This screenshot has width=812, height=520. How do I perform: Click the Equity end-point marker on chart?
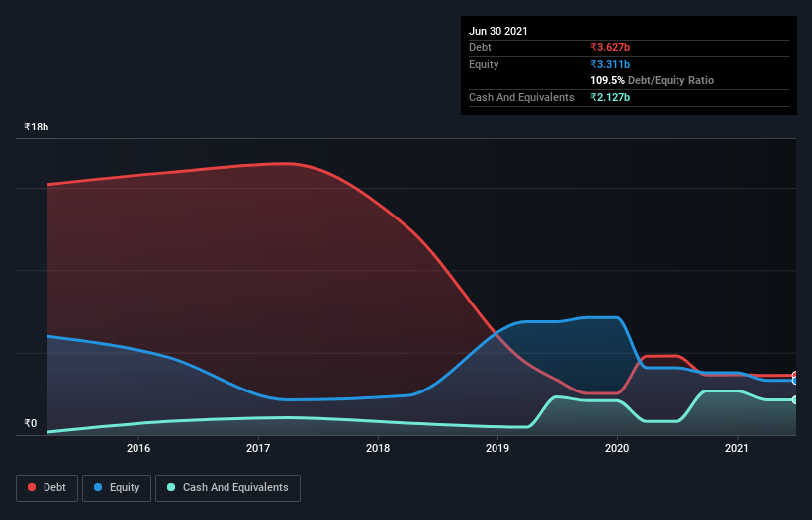click(795, 381)
